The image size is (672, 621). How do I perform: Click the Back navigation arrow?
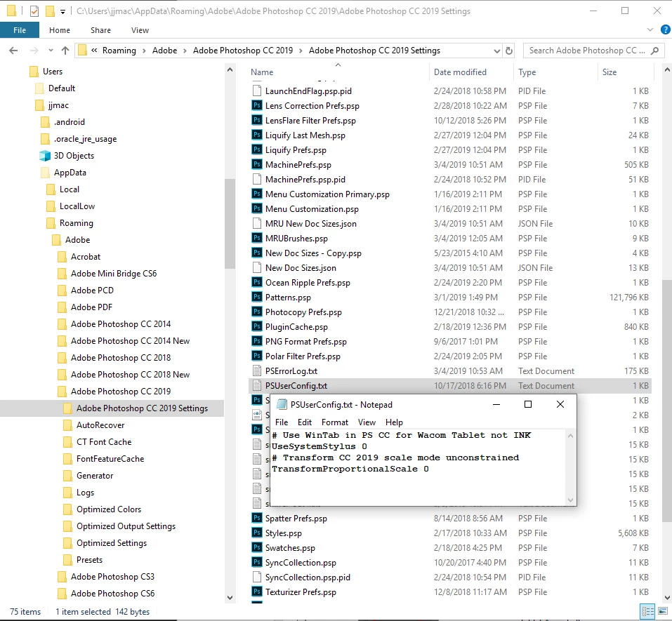(13, 51)
